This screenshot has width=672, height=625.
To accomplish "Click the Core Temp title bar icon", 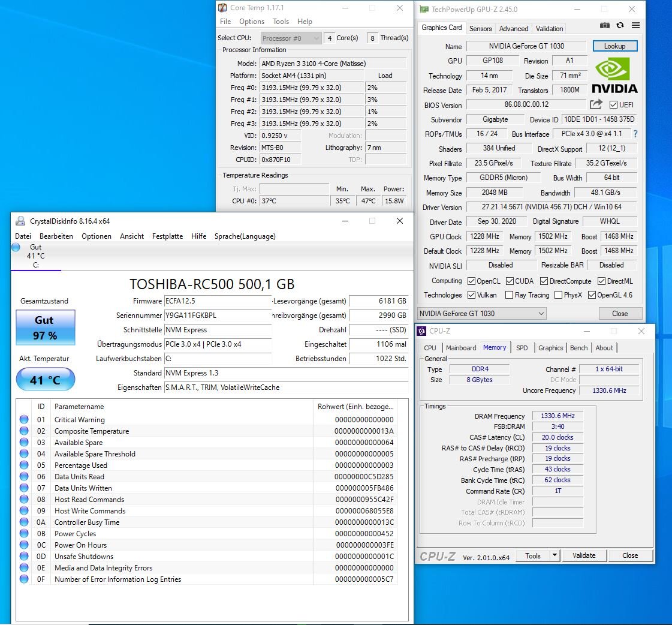I will tap(222, 8).
